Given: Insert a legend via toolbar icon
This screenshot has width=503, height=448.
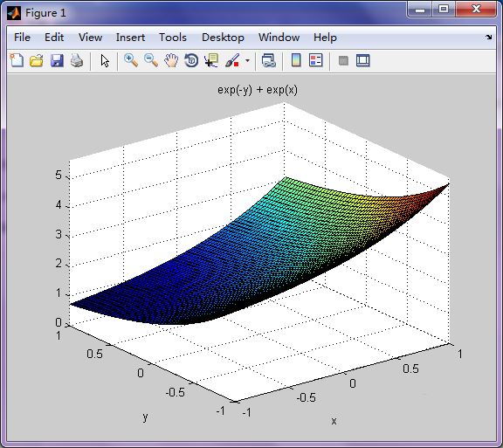Looking at the screenshot, I should click(316, 60).
